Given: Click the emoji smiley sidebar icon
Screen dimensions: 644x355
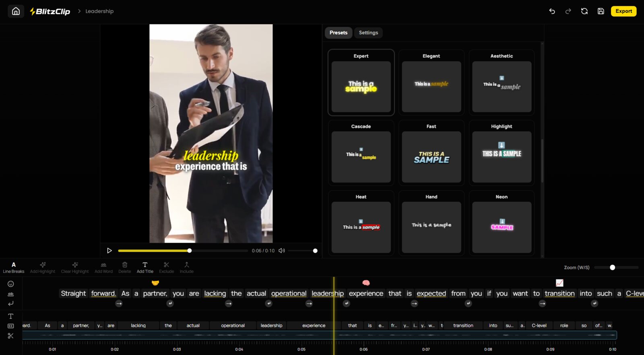Looking at the screenshot, I should point(11,284).
